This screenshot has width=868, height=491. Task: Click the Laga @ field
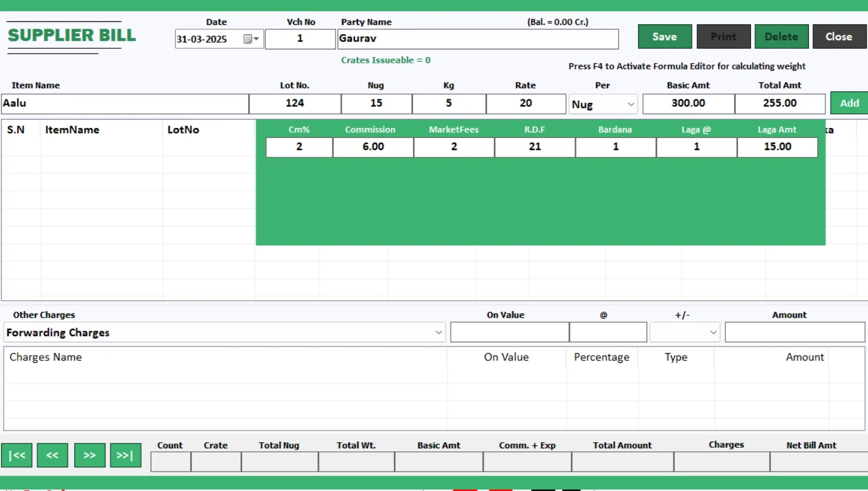pos(697,147)
